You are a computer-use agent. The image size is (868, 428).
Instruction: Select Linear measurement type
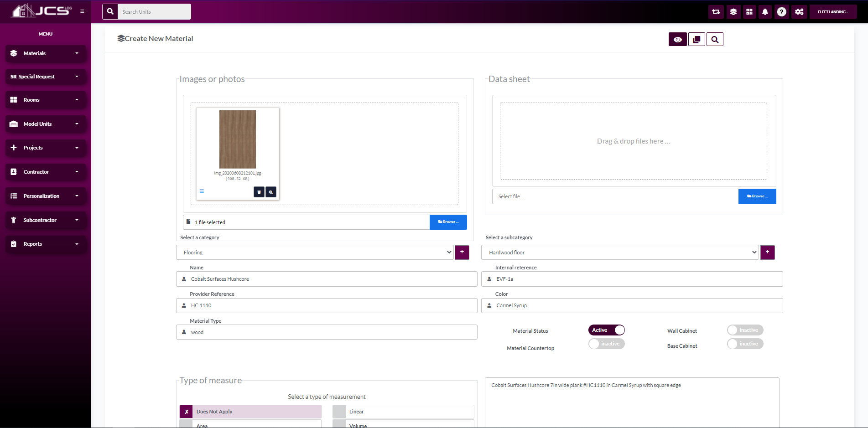tap(403, 412)
